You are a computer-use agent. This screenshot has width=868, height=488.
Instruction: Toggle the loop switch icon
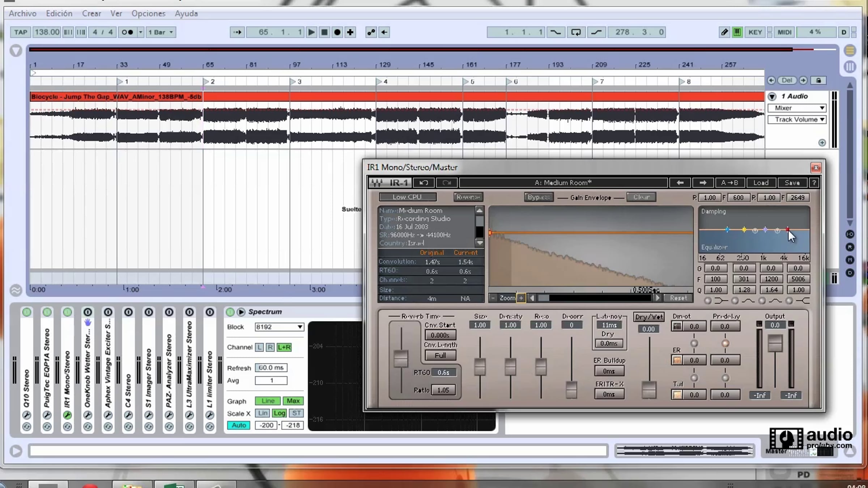(576, 32)
